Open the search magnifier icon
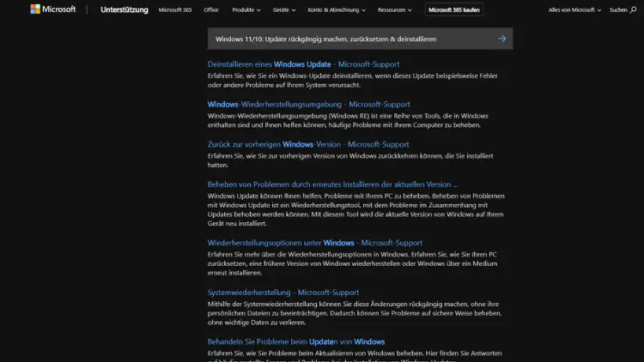Screen dimensions: 644x362 [x=634, y=9]
